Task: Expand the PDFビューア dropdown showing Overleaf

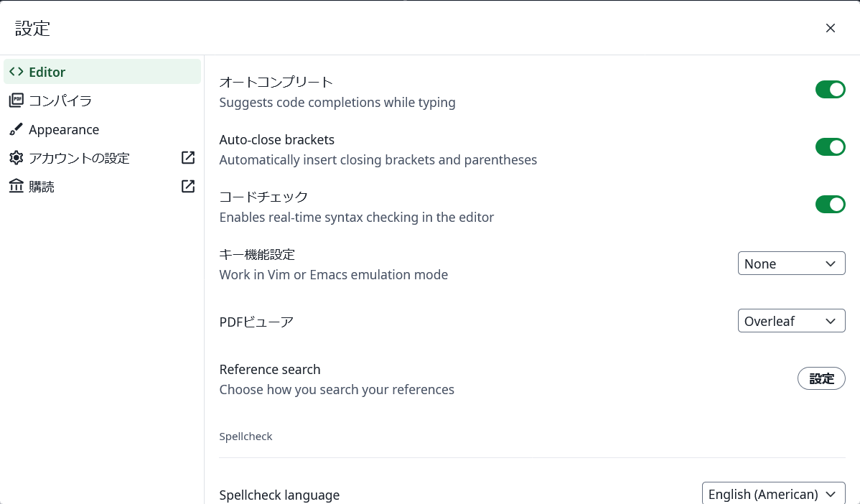Action: tap(791, 321)
